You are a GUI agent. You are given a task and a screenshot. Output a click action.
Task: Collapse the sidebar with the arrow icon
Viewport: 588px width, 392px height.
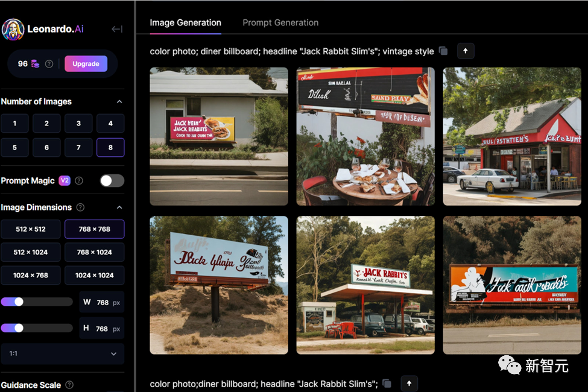[117, 29]
